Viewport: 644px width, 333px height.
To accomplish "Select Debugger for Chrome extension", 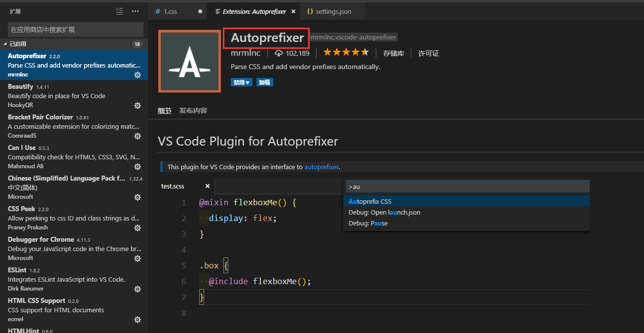I will click(74, 248).
